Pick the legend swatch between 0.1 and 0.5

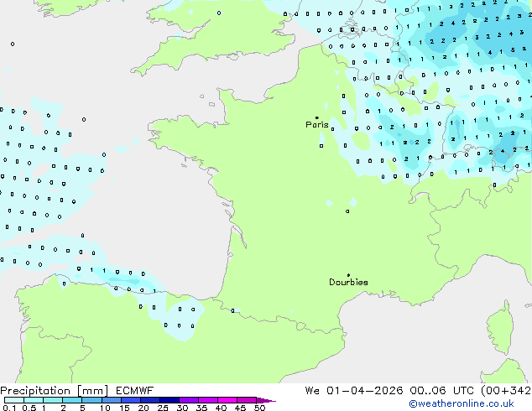(x=14, y=400)
